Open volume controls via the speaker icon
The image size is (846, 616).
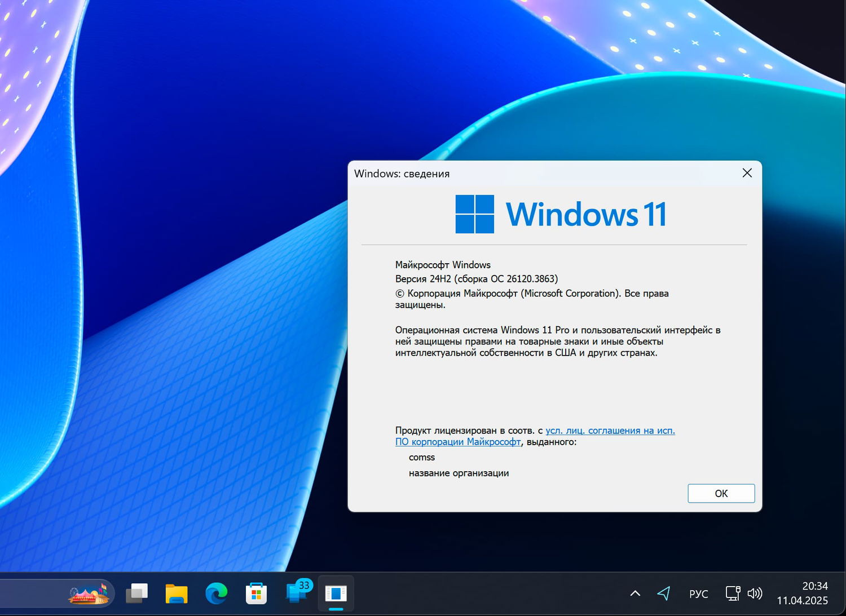tap(755, 593)
